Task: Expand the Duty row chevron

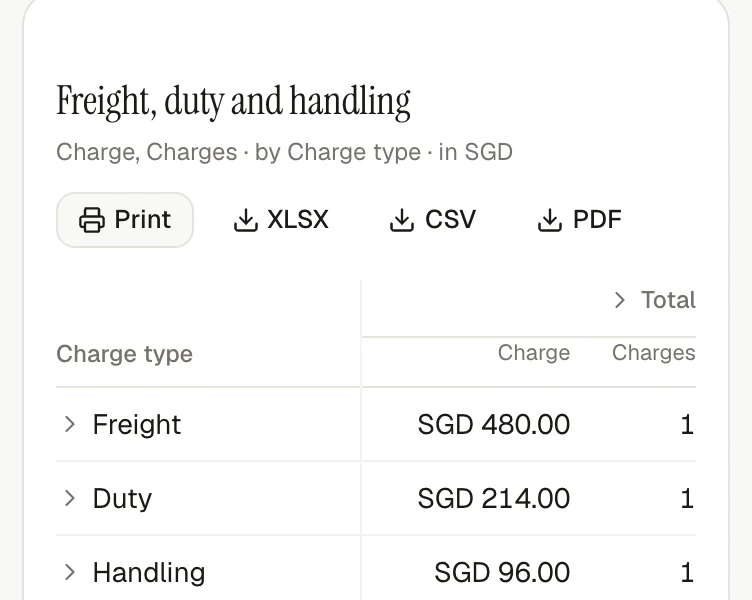Action: pyautogui.click(x=70, y=498)
